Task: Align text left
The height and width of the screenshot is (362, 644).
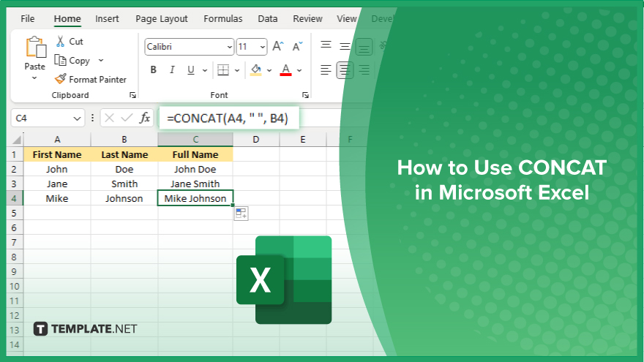Action: [x=326, y=70]
